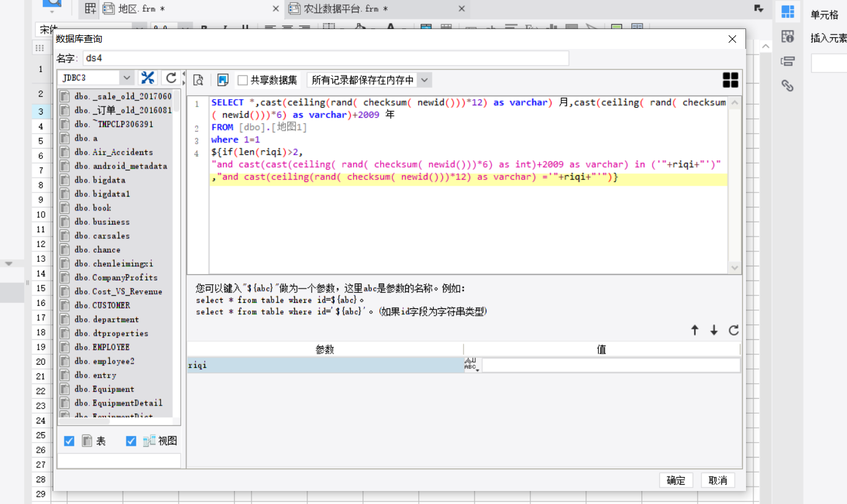Confirm with the 确定 button
This screenshot has width=847, height=504.
[x=676, y=480]
